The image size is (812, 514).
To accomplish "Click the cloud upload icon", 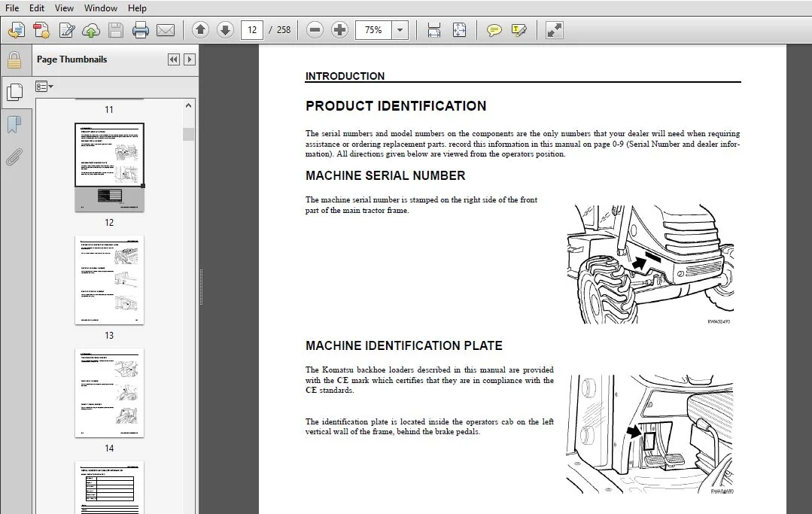I will pos(91,31).
